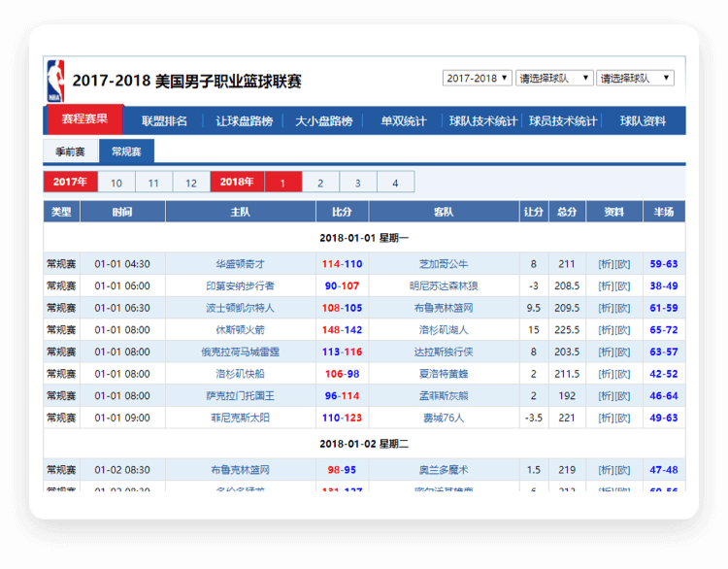The width and height of the screenshot is (728, 569).
Task: Click the 让分 column header
Action: click(534, 212)
